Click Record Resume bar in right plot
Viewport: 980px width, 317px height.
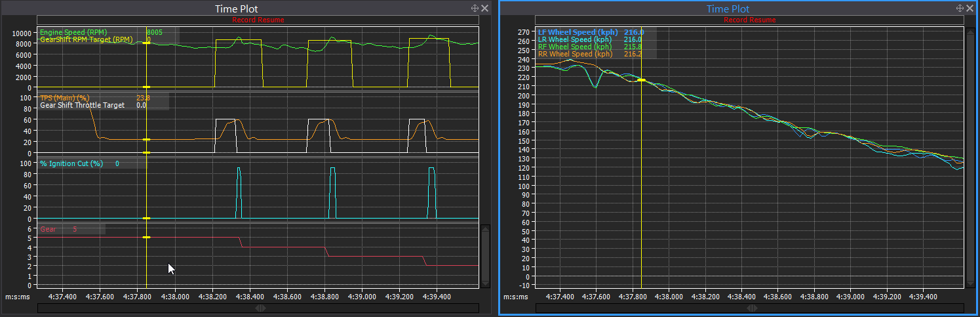point(750,20)
